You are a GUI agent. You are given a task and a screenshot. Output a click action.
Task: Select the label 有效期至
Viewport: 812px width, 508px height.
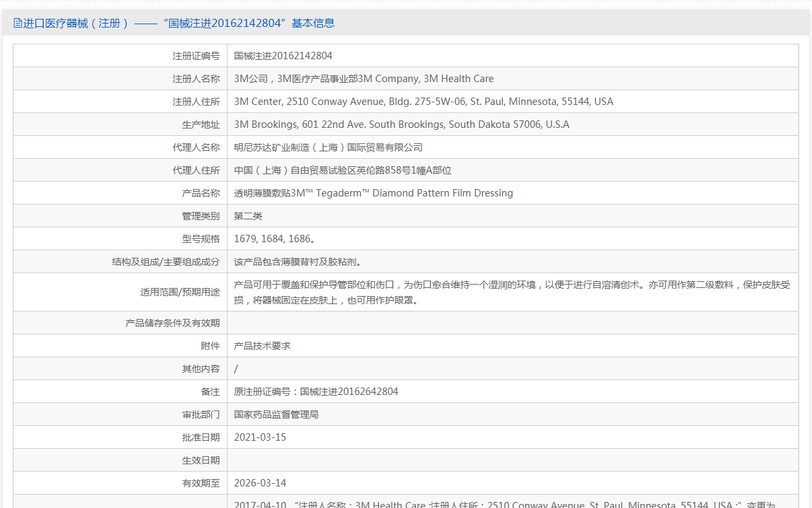coord(201,483)
